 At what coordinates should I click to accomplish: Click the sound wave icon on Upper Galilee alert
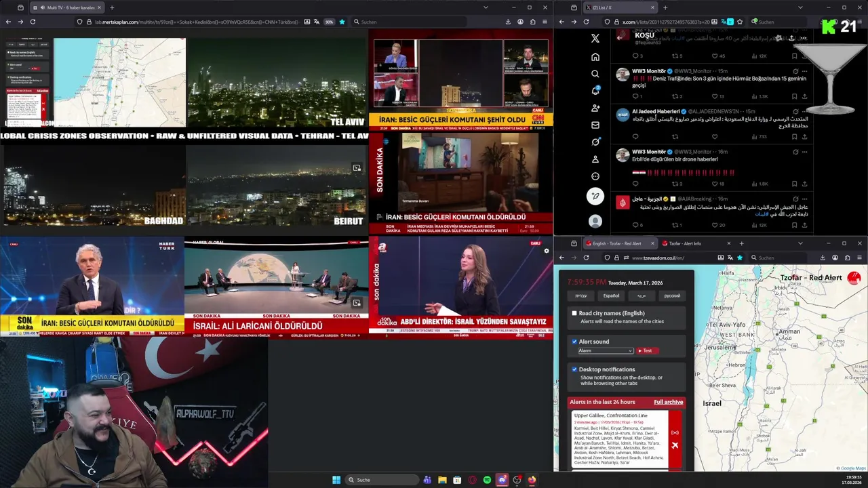(x=675, y=432)
